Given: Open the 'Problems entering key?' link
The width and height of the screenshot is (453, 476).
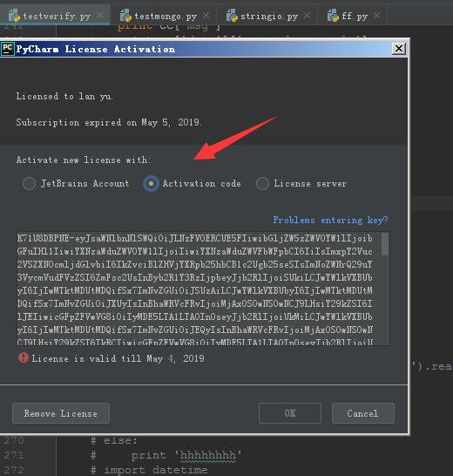Looking at the screenshot, I should pyautogui.click(x=330, y=220).
